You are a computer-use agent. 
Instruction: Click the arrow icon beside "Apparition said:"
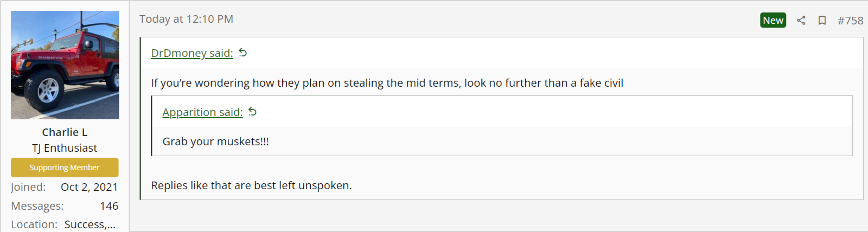click(x=253, y=112)
